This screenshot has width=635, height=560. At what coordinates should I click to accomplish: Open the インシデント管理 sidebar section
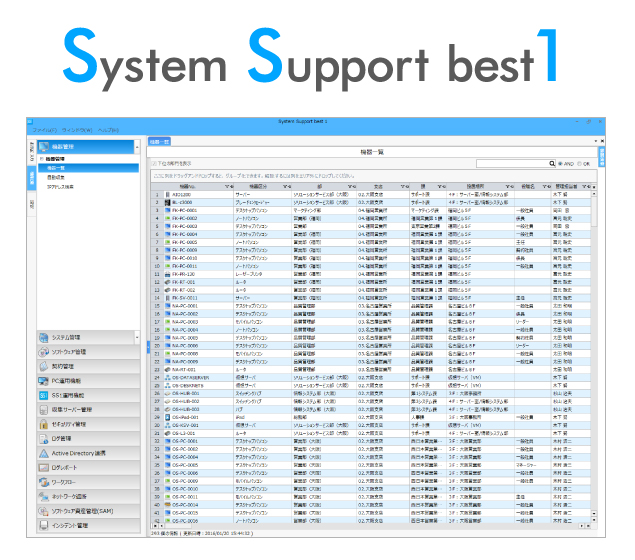point(89,526)
